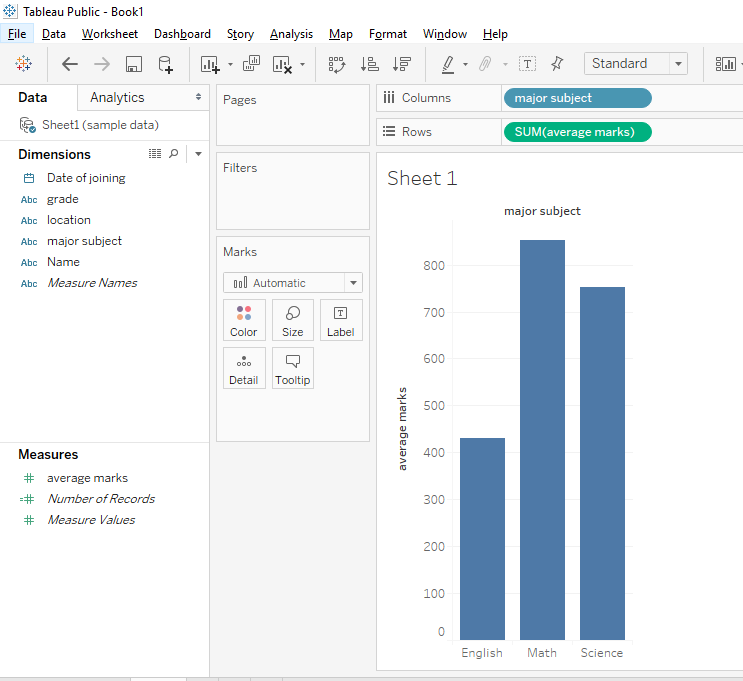The width and height of the screenshot is (743, 681).
Task: Open the Analysis menu
Action: (x=291, y=34)
